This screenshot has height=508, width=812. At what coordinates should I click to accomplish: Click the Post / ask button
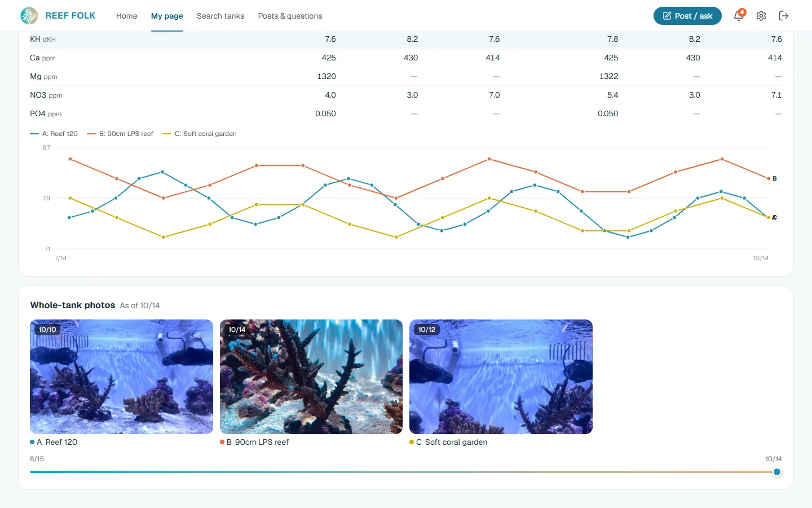coord(687,16)
